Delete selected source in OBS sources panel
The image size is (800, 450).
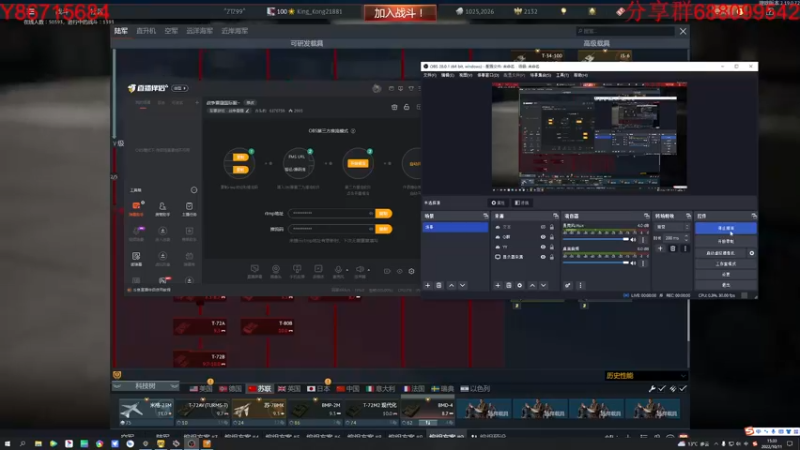tap(509, 285)
